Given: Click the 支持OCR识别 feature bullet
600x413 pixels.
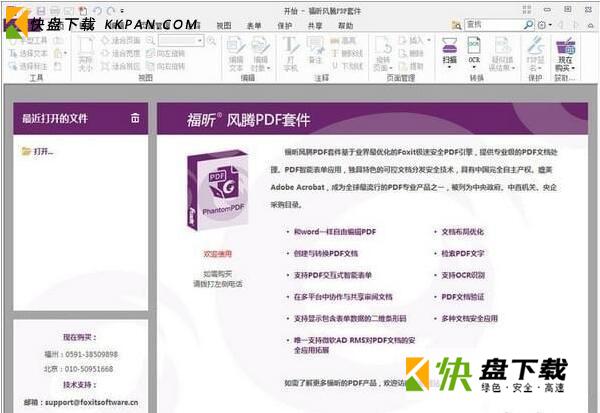Looking at the screenshot, I should pos(463,275).
